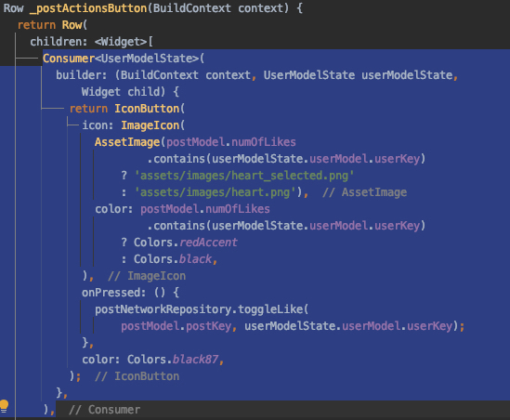Click 'onPressed:' parameter label
The height and width of the screenshot is (420, 510).
click(113, 293)
